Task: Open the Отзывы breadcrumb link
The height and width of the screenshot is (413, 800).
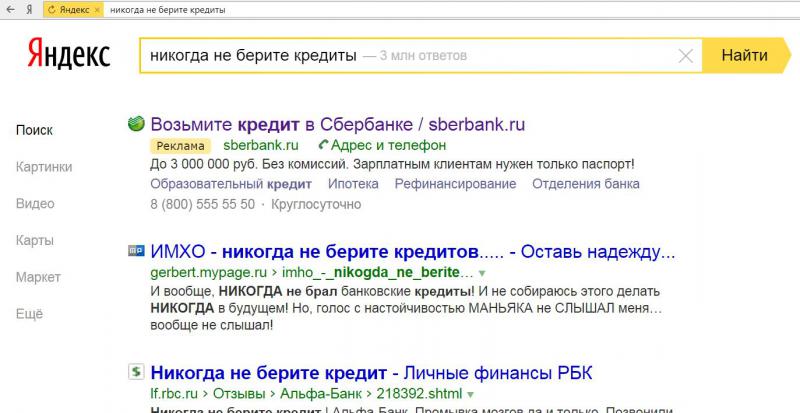Action: point(239,394)
